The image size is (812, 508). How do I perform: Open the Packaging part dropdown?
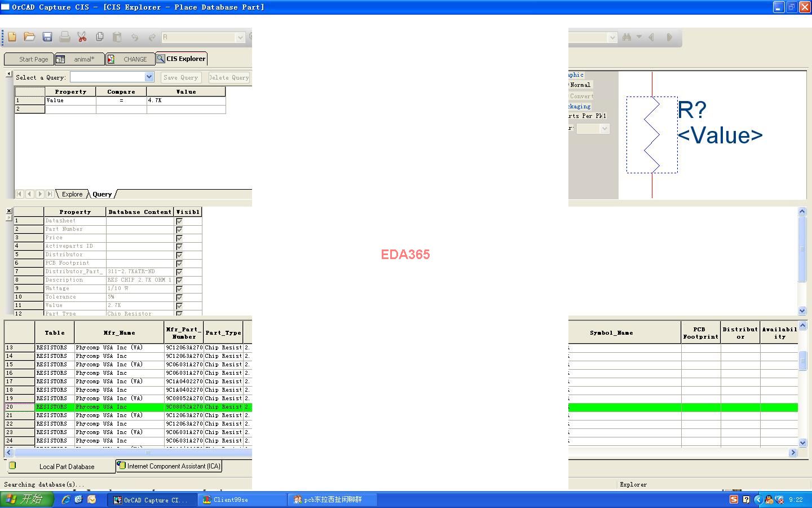[604, 129]
